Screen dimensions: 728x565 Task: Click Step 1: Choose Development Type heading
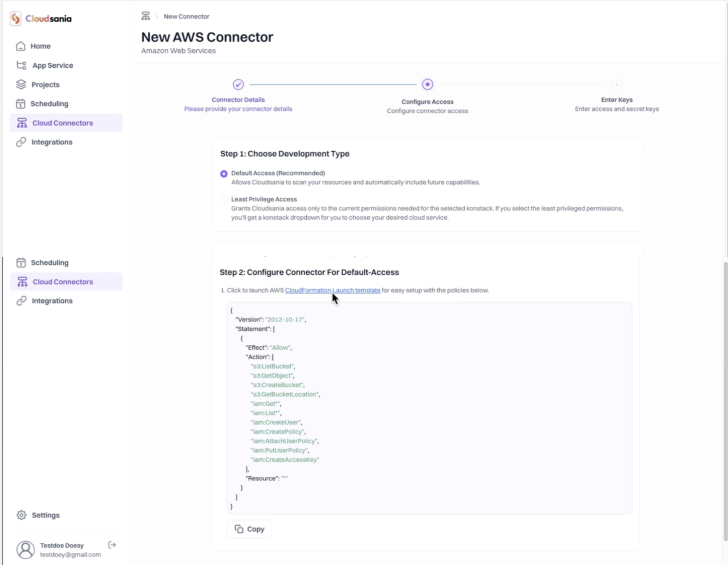pyautogui.click(x=285, y=154)
